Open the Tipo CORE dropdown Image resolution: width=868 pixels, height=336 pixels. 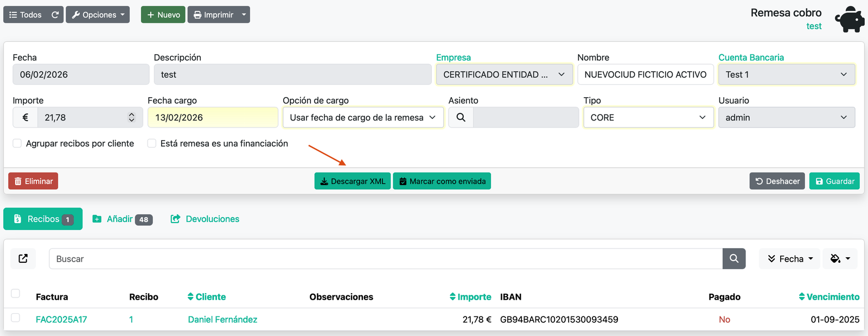click(648, 117)
